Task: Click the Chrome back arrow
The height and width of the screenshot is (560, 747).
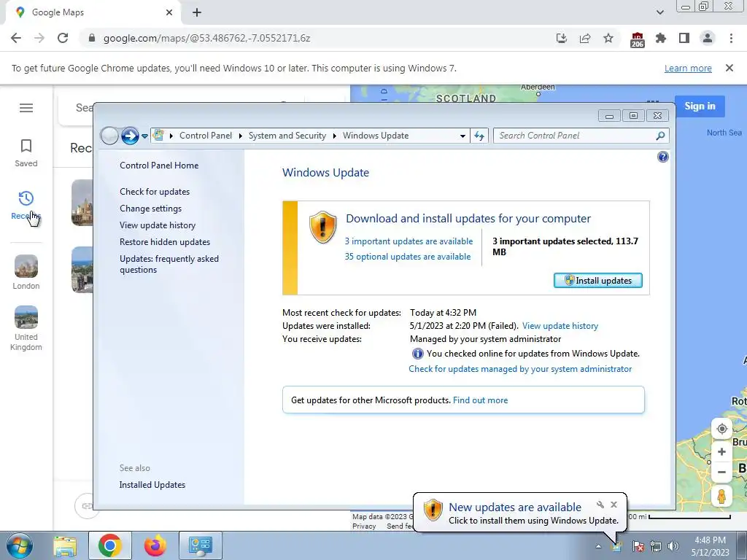Action: point(16,38)
